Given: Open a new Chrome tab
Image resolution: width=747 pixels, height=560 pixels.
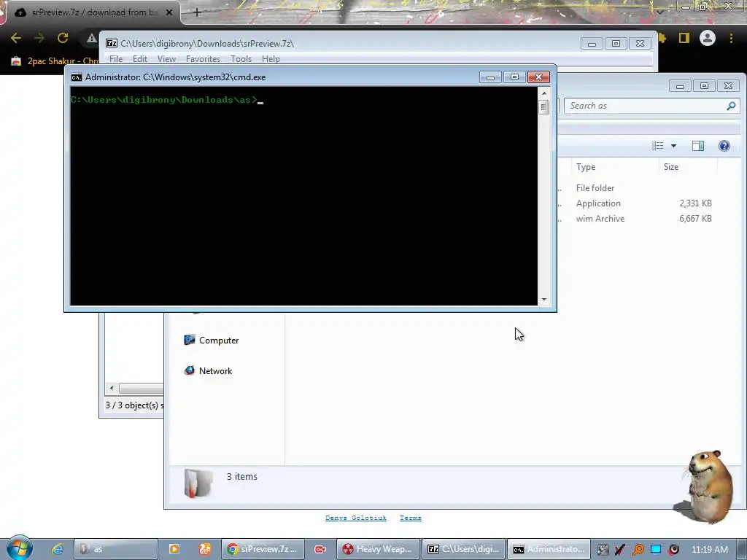Looking at the screenshot, I should point(197,12).
